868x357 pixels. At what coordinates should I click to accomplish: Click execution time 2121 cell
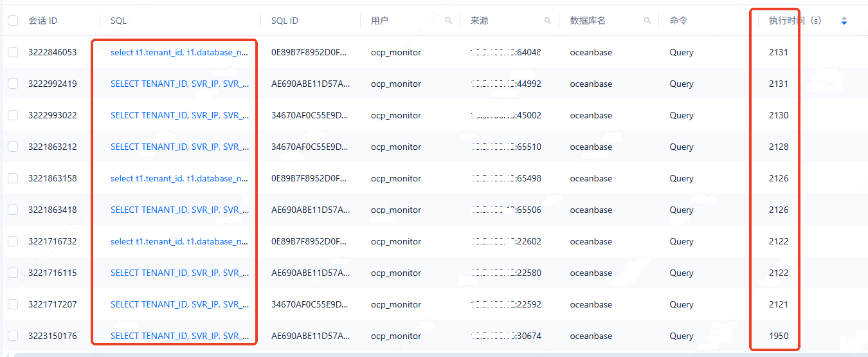coord(779,304)
